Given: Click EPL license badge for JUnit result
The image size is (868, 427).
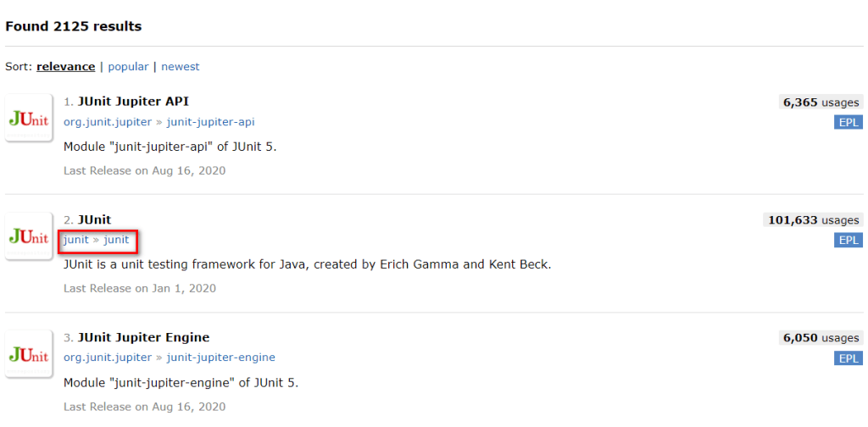Looking at the screenshot, I should tap(848, 240).
